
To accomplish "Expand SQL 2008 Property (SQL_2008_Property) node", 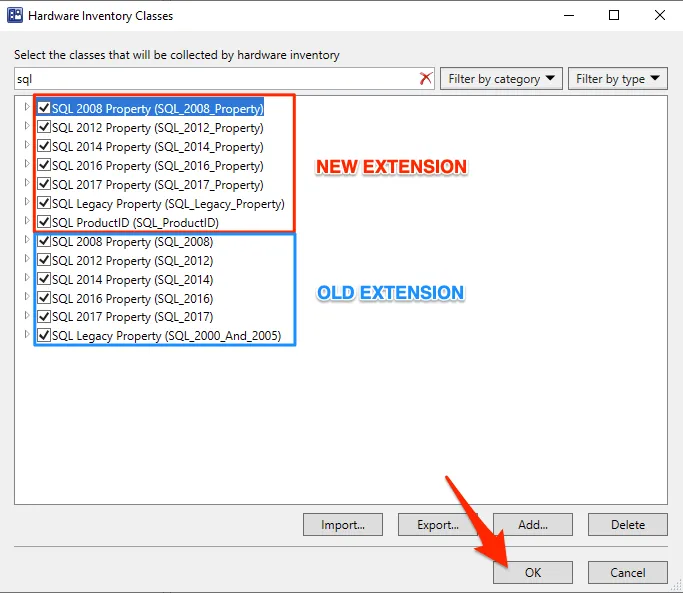I will click(x=27, y=107).
